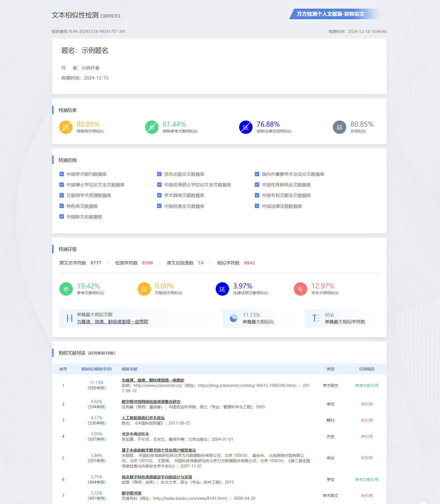Viewport: 440px width, 504px height.
Task: Click the 引用情况 column header
Action: pyautogui.click(x=367, y=369)
